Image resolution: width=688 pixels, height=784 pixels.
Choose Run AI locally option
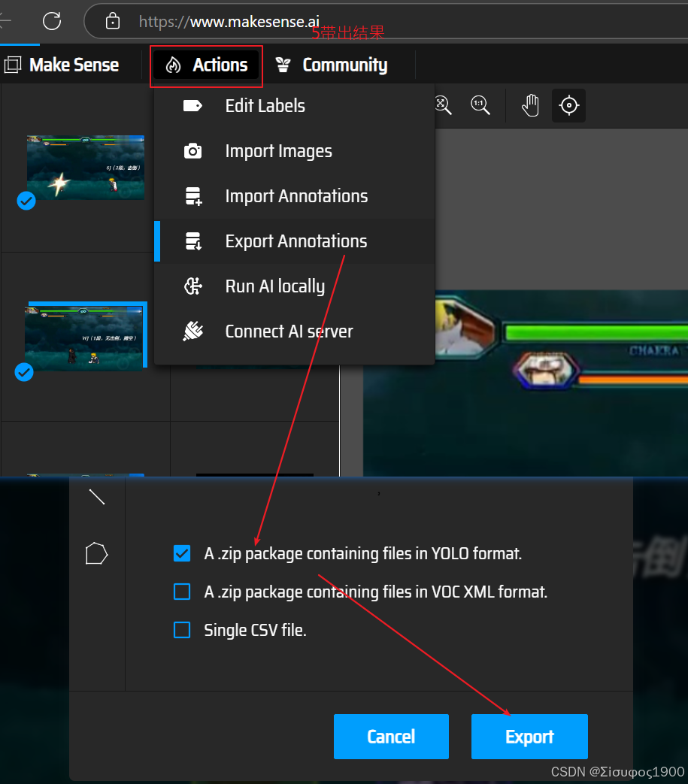click(x=295, y=286)
